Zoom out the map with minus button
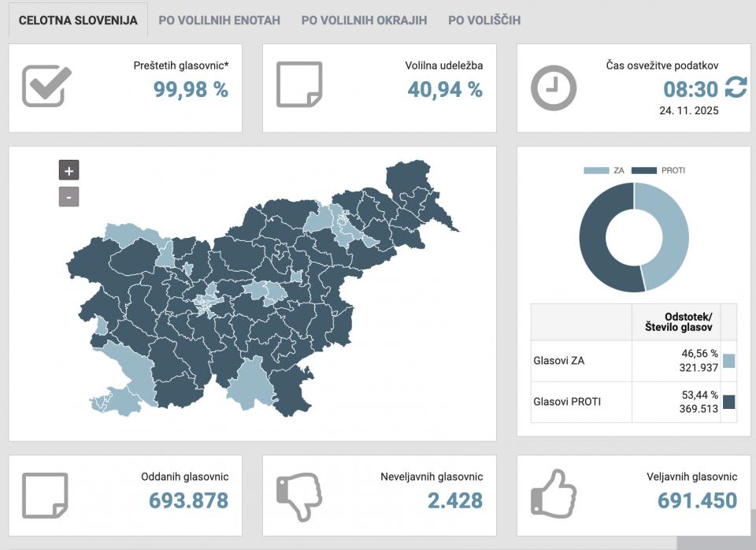Viewport: 756px width, 550px height. (69, 196)
